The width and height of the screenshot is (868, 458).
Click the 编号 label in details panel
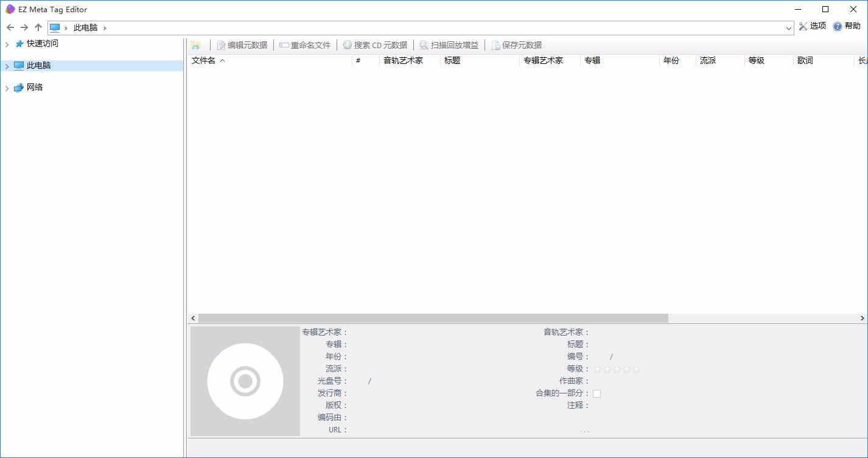click(x=578, y=357)
